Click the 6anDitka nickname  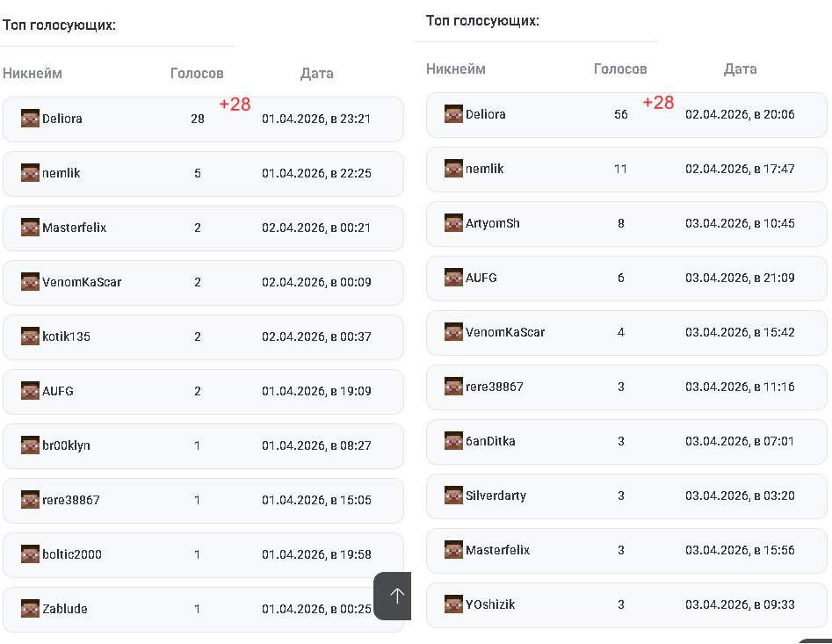click(x=490, y=441)
